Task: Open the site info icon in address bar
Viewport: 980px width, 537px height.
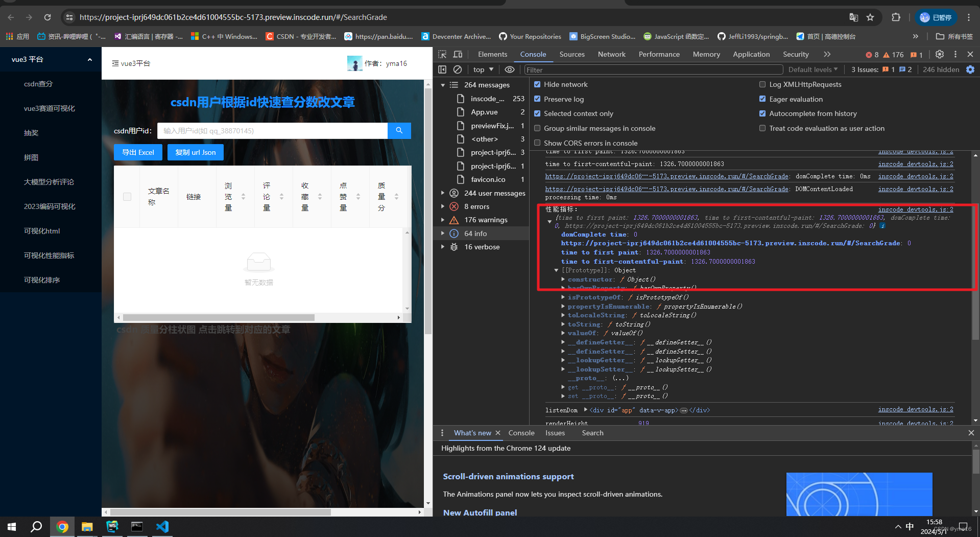Action: pos(69,17)
